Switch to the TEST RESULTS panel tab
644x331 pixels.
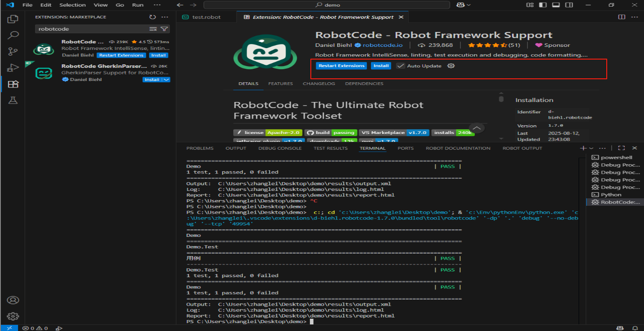click(x=331, y=148)
